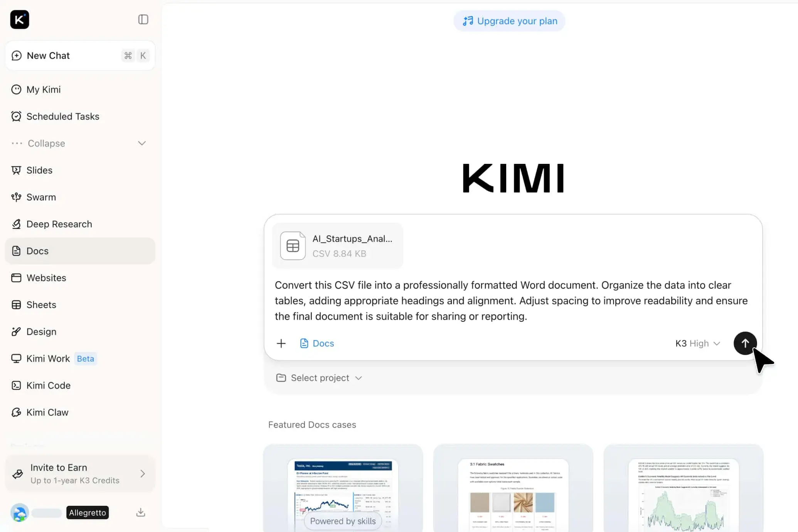
Task: Open the attached AI_Startups CSV file
Action: (x=338, y=246)
